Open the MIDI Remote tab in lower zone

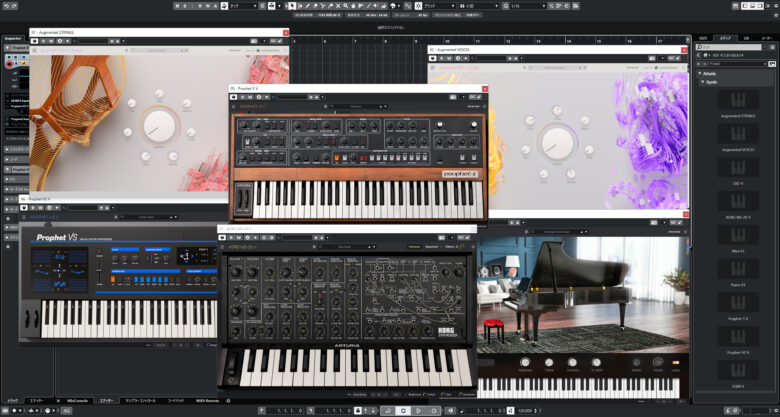pyautogui.click(x=207, y=400)
